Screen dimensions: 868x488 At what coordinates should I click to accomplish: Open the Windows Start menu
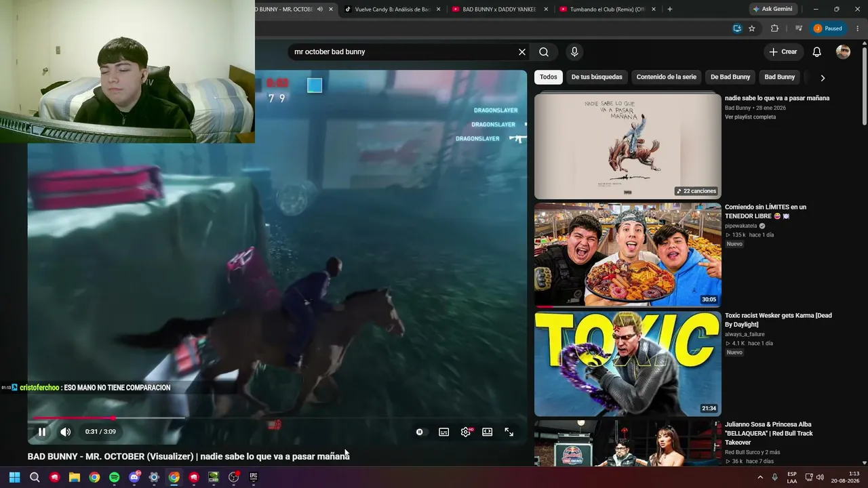tap(14, 477)
